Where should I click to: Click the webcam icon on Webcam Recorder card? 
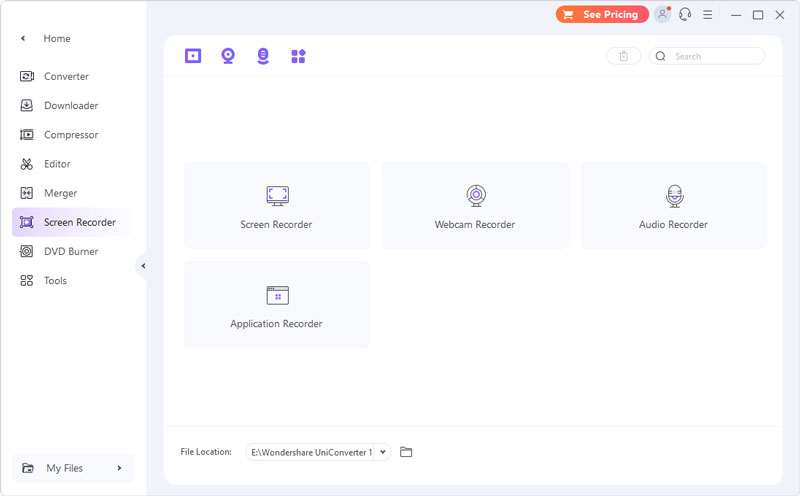point(476,195)
